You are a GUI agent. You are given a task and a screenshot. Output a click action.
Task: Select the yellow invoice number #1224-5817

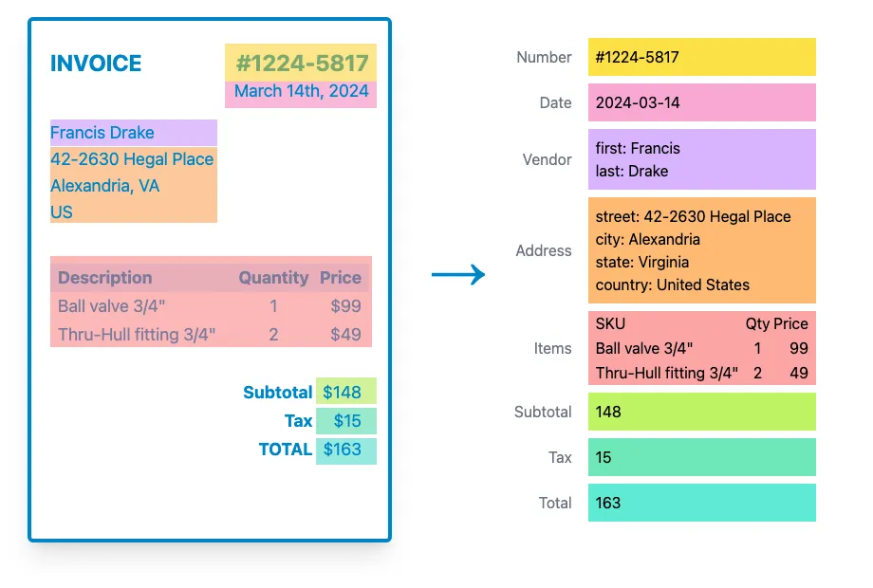point(301,63)
